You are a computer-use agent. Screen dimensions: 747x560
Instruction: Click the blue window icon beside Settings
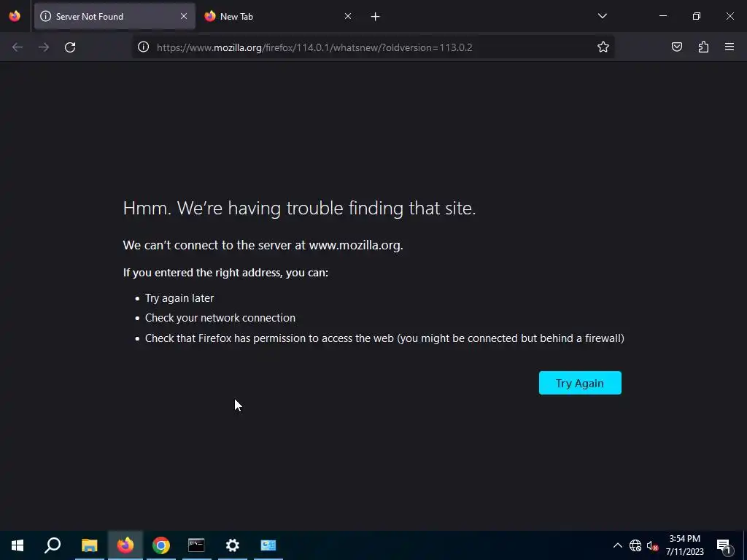[268, 545]
